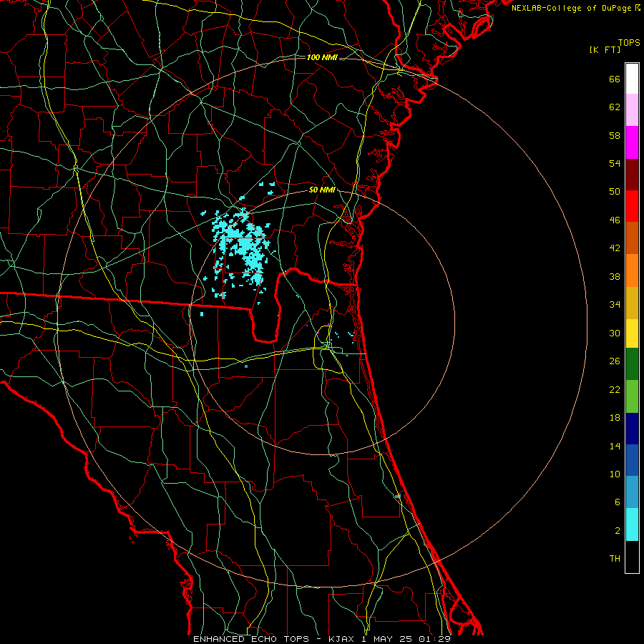Click the legend value "22"
This screenshot has height=644, width=644.
point(615,390)
